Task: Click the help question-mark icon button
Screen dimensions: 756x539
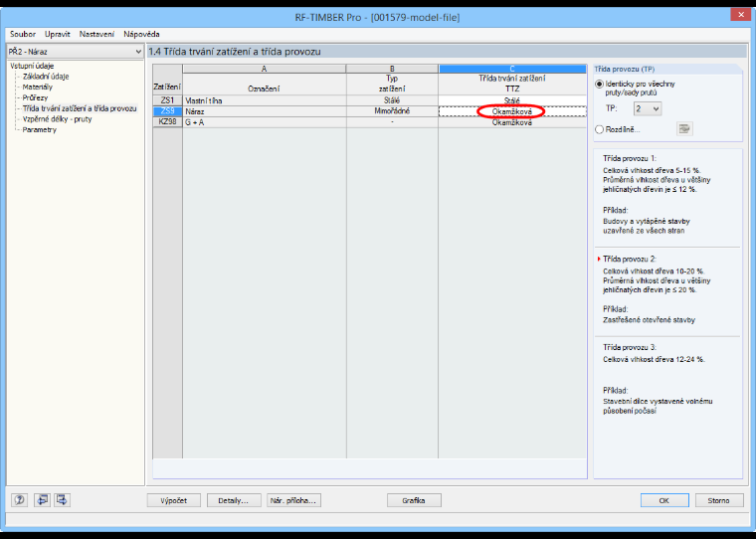Action: (x=19, y=500)
